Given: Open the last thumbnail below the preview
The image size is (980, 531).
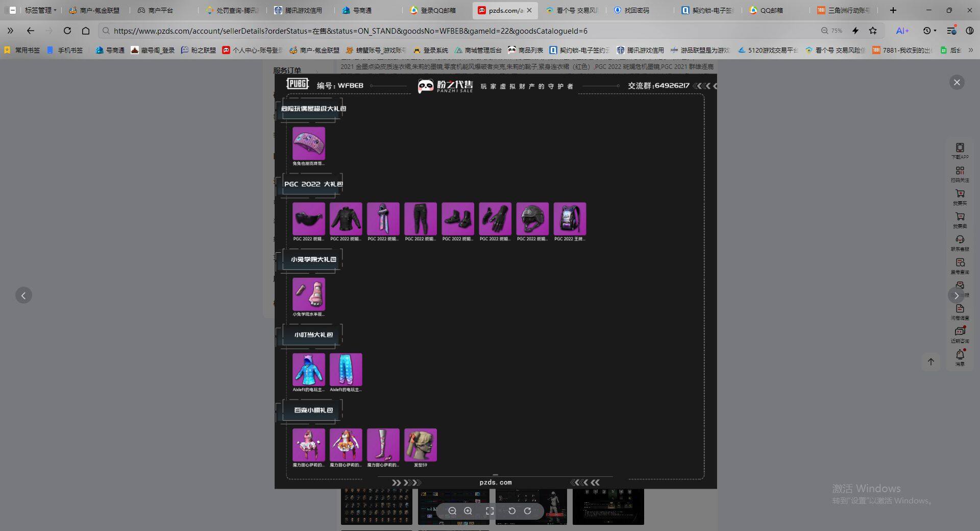Looking at the screenshot, I should coord(608,506).
